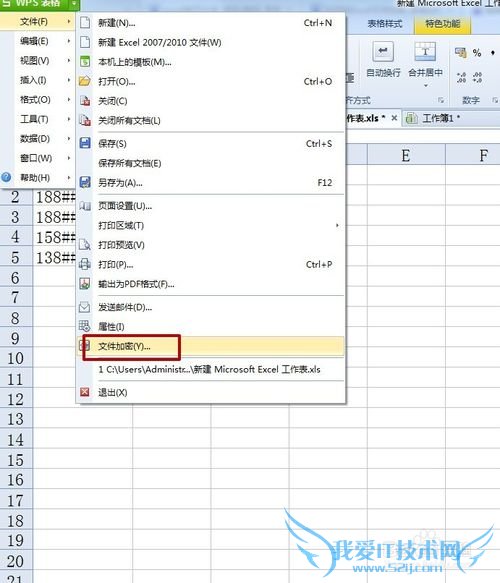Click the blue help question mark icon
Viewport: 500px width, 583px height.
pyautogui.click(x=6, y=177)
